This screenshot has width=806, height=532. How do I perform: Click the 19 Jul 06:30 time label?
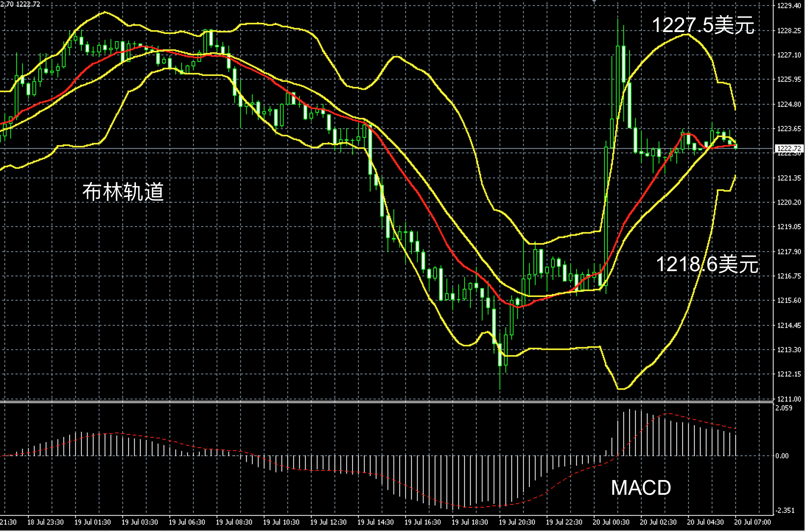click(x=187, y=522)
